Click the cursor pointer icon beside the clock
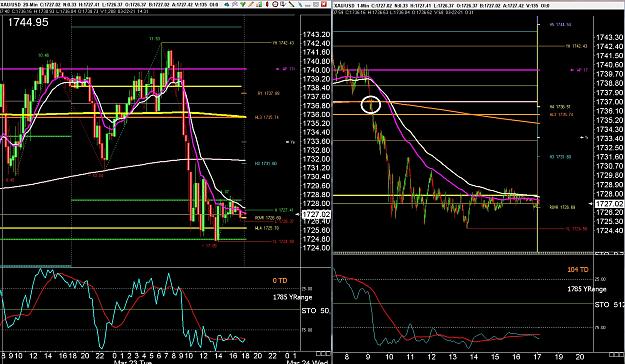The image size is (625, 364). 283,4
